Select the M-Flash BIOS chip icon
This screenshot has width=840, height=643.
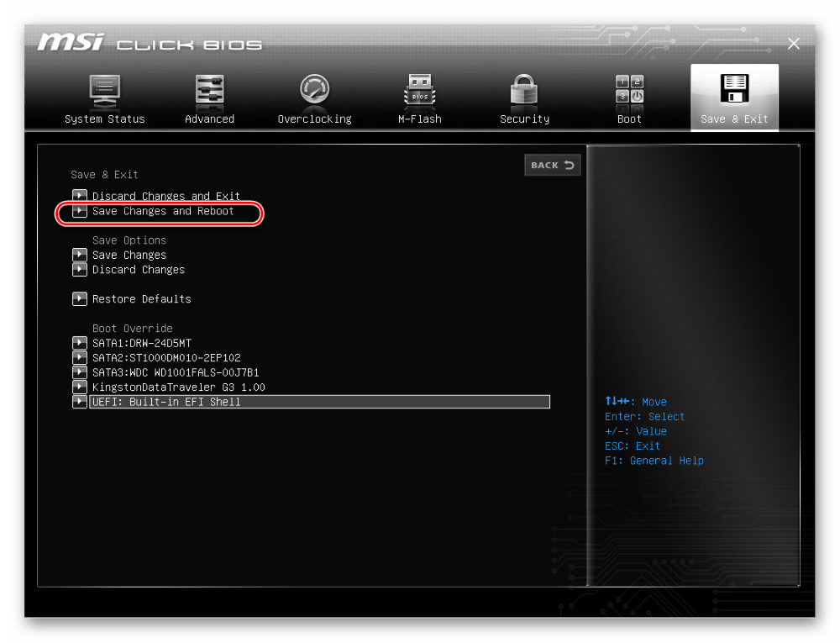(419, 90)
